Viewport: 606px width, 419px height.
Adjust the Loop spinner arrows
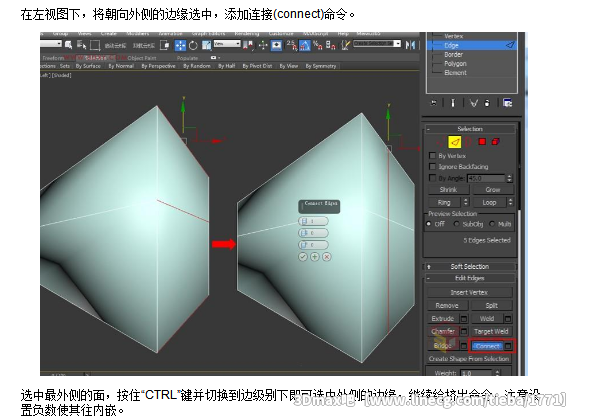pyautogui.click(x=511, y=202)
